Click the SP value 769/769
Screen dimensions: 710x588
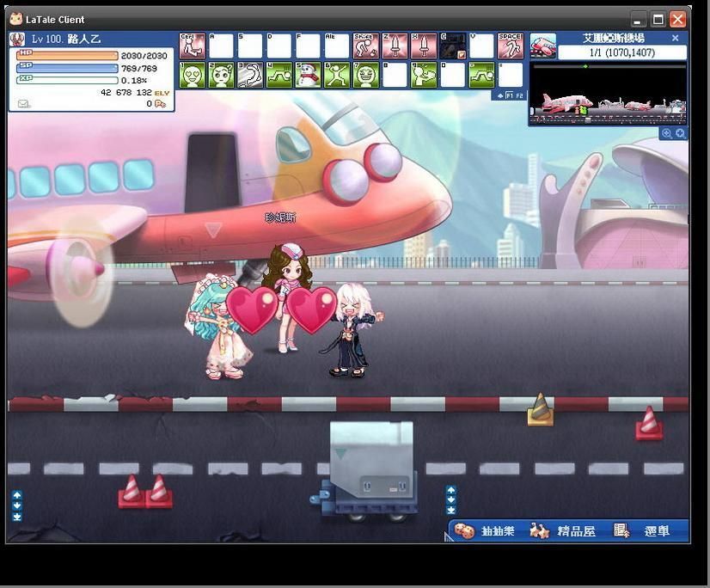tap(139, 69)
